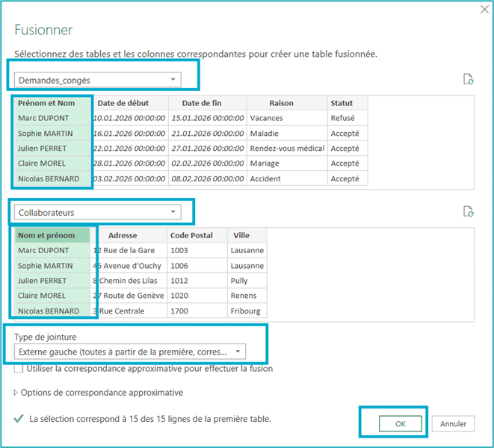Close the Fusionner dialog with the X
The height and width of the screenshot is (448, 494).
(x=484, y=10)
